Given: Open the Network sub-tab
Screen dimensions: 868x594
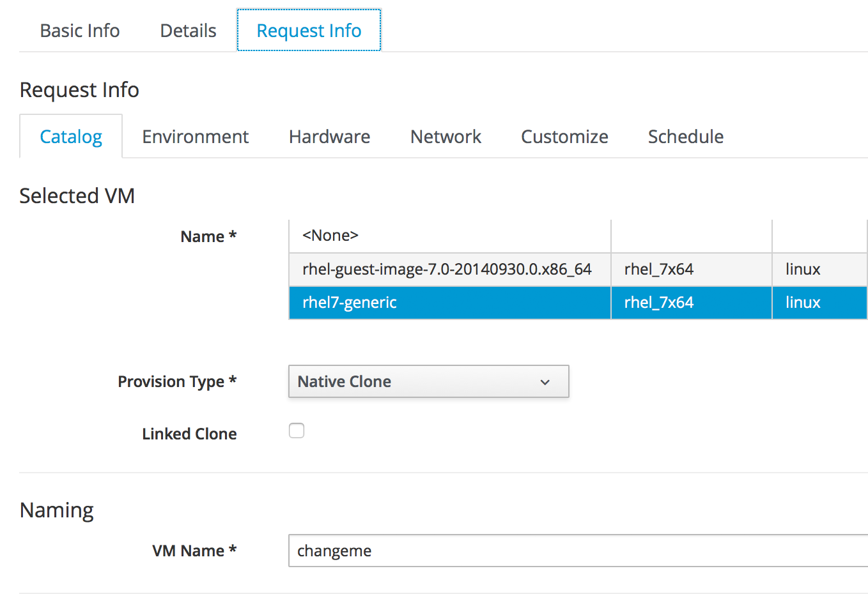Looking at the screenshot, I should click(446, 137).
